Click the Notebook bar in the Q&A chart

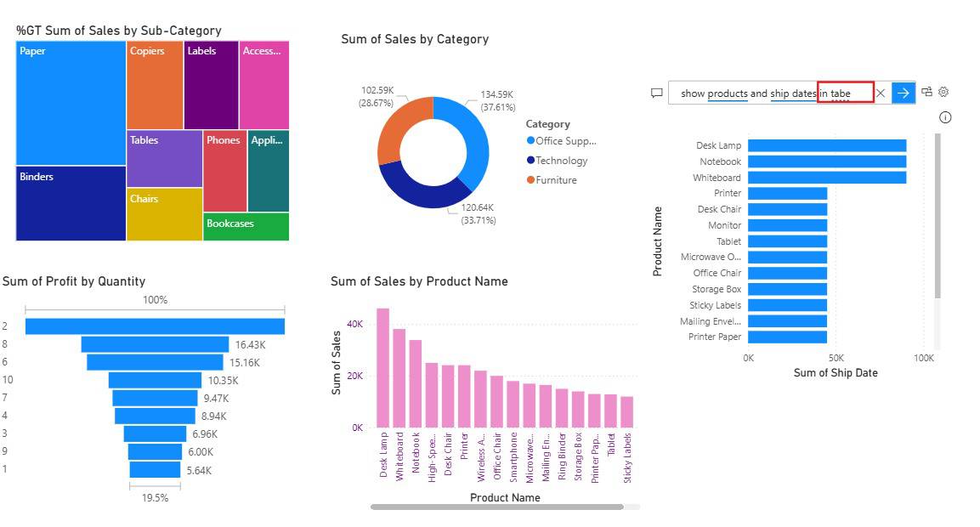[827, 161]
